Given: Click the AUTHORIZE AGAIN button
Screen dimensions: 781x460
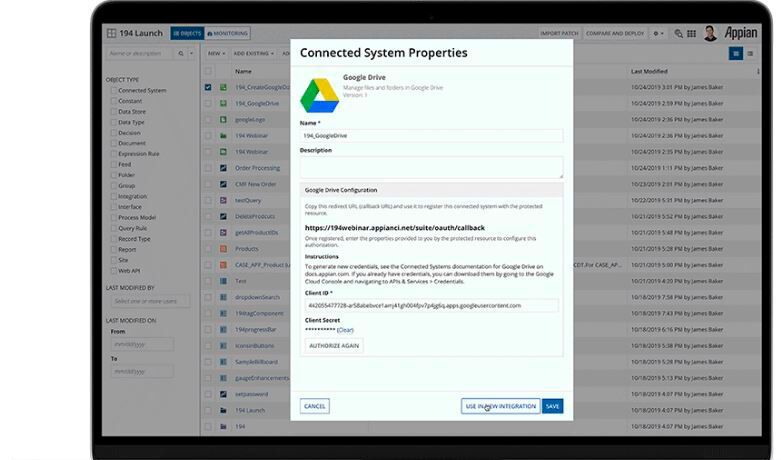Looking at the screenshot, I should tap(334, 345).
